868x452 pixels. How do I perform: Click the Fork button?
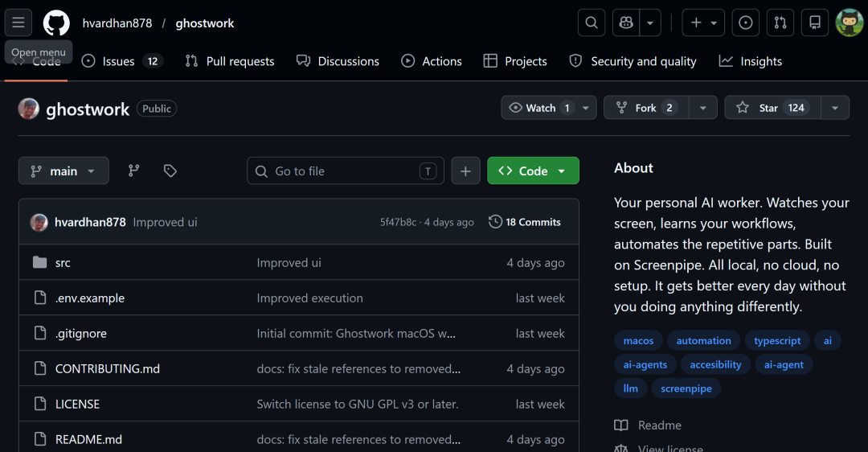pyautogui.click(x=646, y=108)
